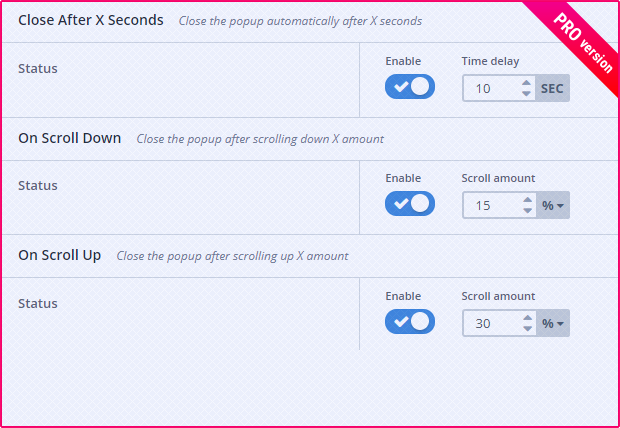Increase Time delay with up arrow
Viewport: 620px width, 428px height.
[x=526, y=83]
